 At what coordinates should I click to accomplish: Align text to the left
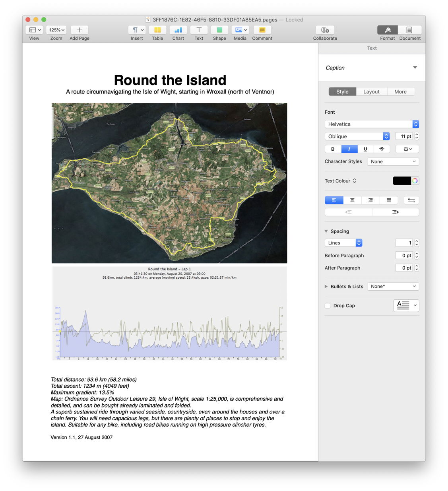click(x=334, y=200)
